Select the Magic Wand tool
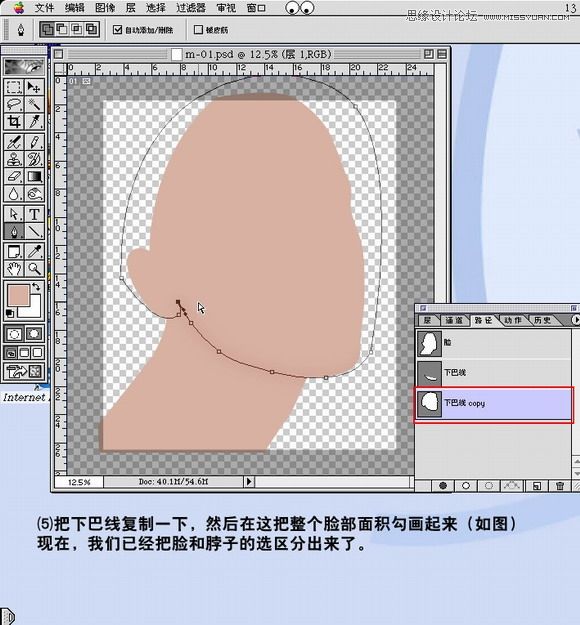This screenshot has height=625, width=580. pos(34,104)
